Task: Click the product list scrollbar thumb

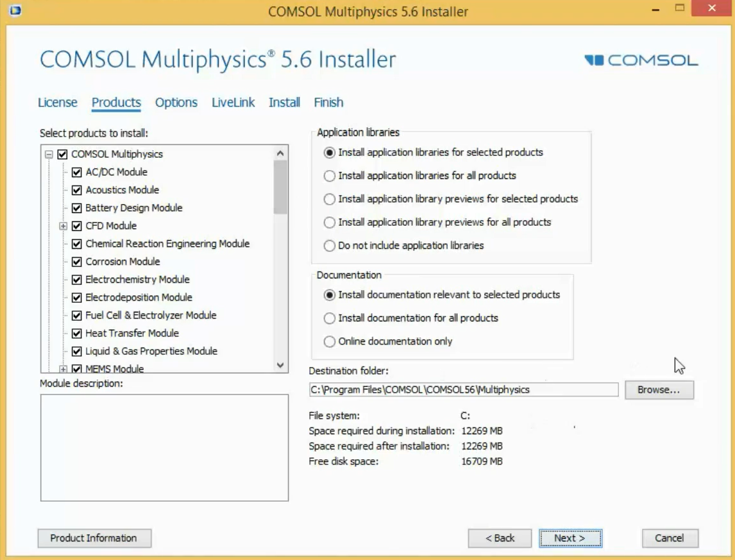Action: (280, 187)
